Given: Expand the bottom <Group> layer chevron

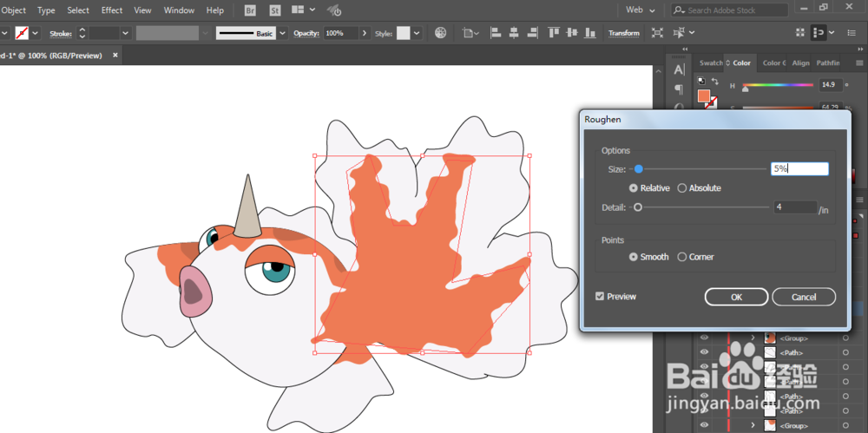Looking at the screenshot, I should pos(753,424).
